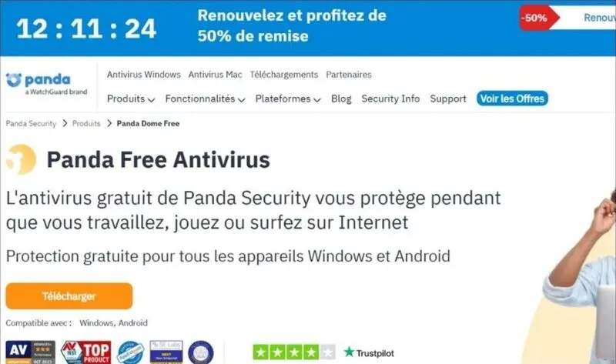Click the Panda Security breadcrumb link
Image resolution: width=616 pixels, height=364 pixels.
[31, 124]
